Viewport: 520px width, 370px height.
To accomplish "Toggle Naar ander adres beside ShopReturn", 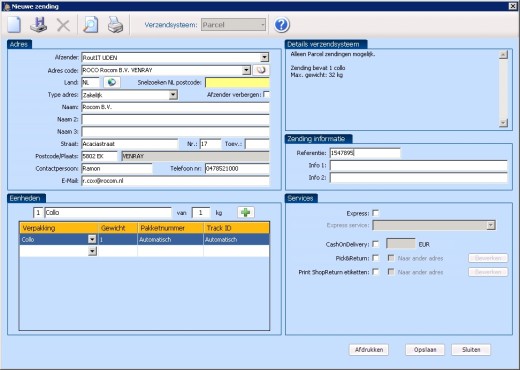I will coord(391,272).
